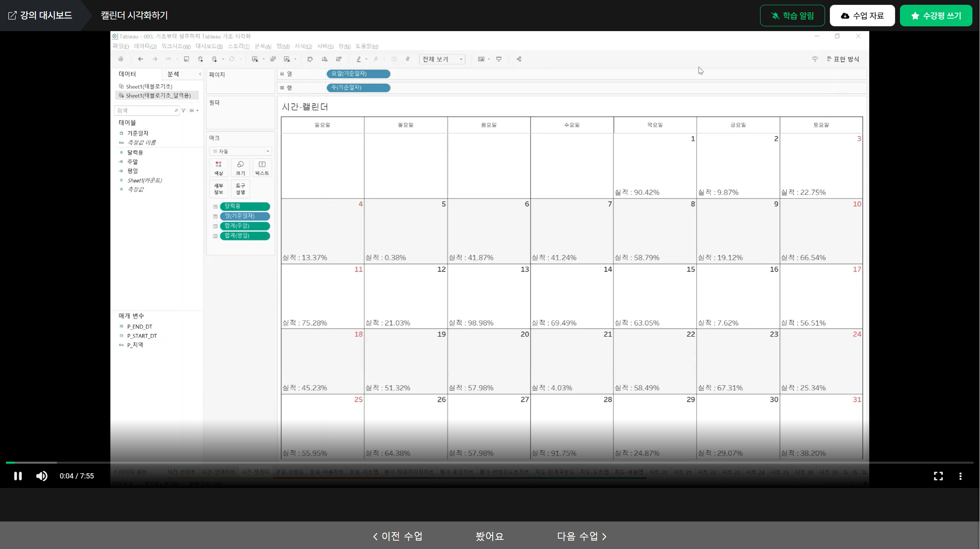Viewport: 980px width, 549px height.
Task: Click the presentation mode icon
Action: (499, 59)
